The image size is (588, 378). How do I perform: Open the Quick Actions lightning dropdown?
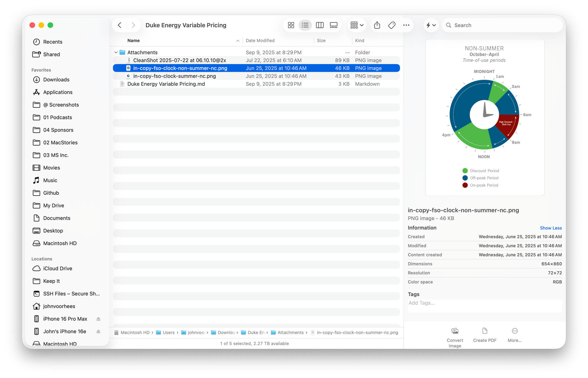tap(431, 25)
